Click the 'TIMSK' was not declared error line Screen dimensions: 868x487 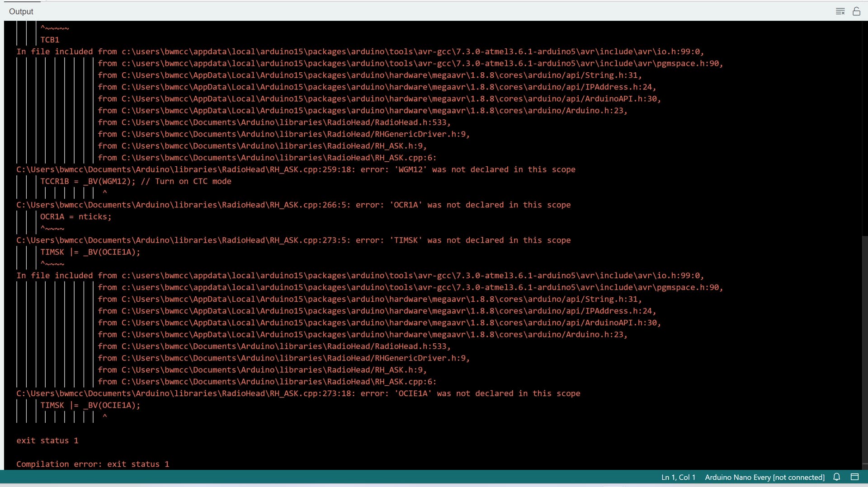pyautogui.click(x=293, y=240)
